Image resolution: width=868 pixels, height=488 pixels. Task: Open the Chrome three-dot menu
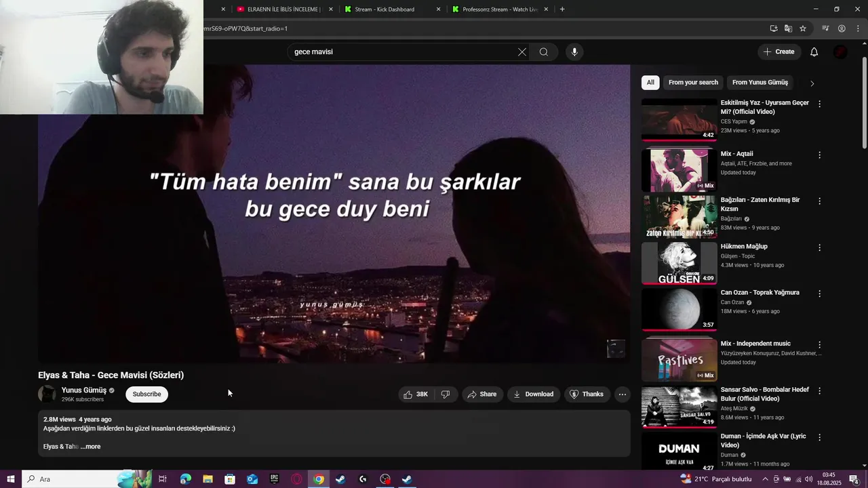click(x=859, y=28)
